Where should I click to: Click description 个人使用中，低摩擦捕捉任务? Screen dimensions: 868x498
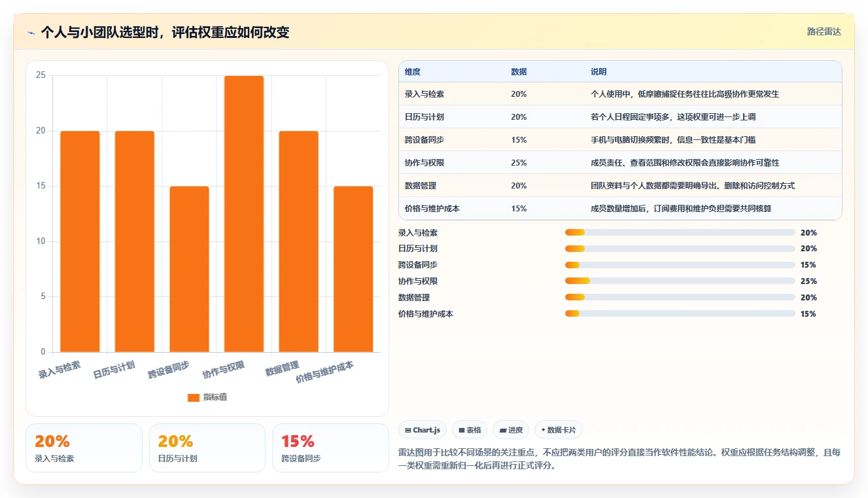pos(685,94)
